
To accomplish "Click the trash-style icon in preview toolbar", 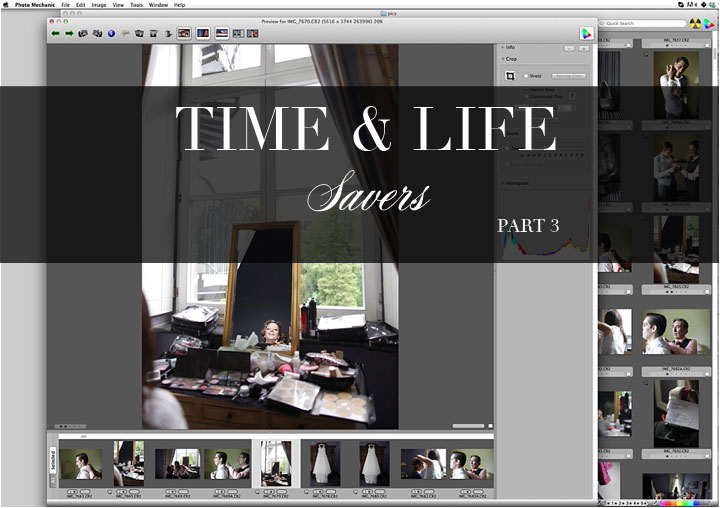I will (154, 34).
